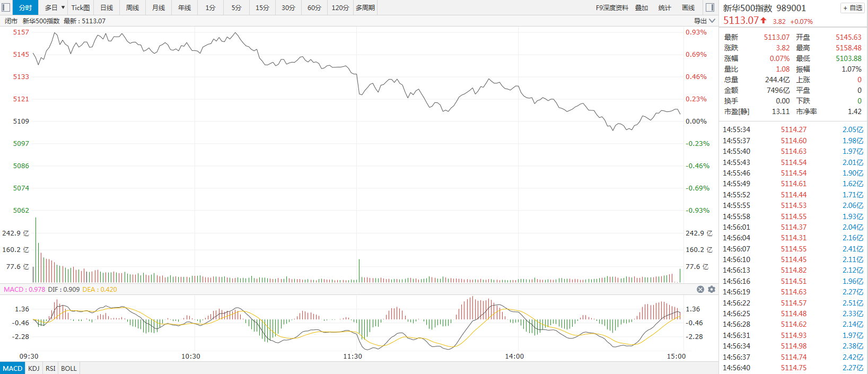The height and width of the screenshot is (374, 868).
Task: Click the MACD : 0.978 readout
Action: [24, 289]
